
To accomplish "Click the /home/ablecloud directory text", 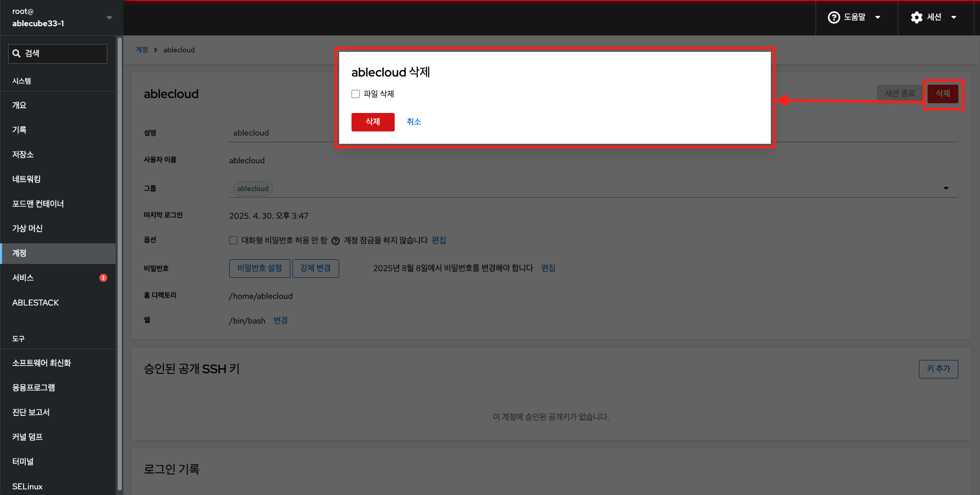I will tap(261, 296).
